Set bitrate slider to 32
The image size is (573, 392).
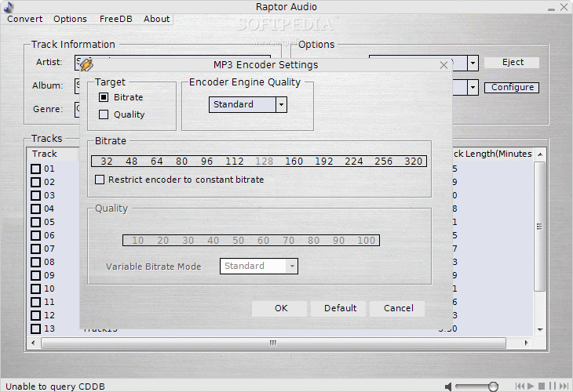pyautogui.click(x=106, y=162)
